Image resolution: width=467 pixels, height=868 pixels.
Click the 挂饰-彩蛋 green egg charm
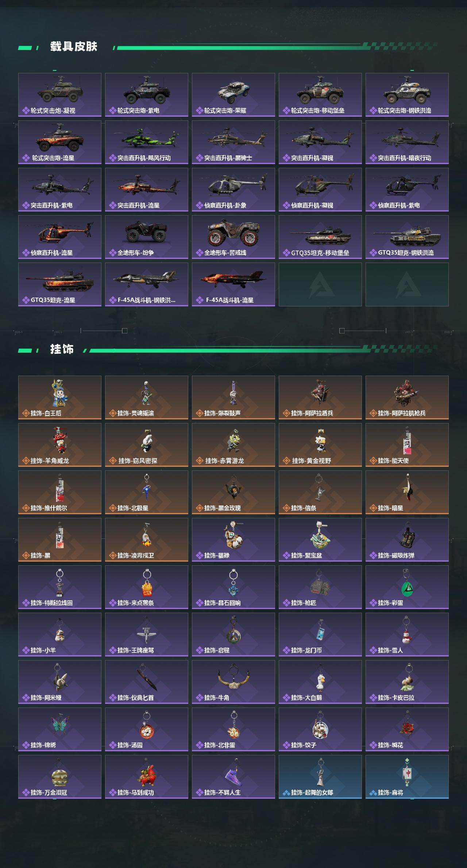(407, 587)
